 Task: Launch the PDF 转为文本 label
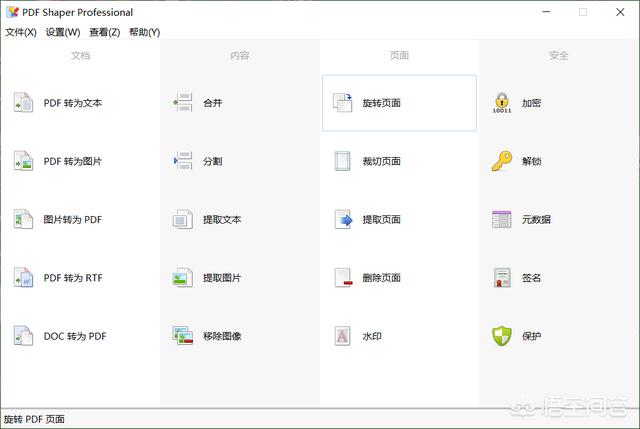(73, 103)
